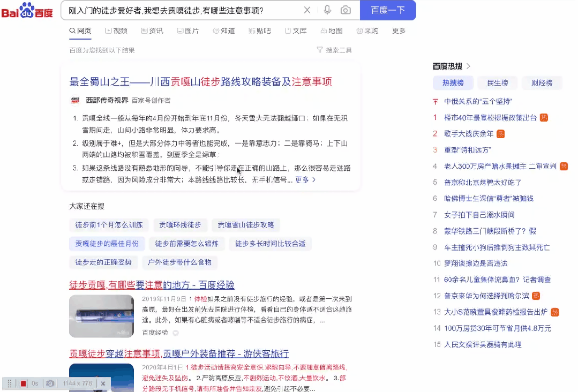The height and width of the screenshot is (392, 578).
Task: Open the 知道 tab
Action: pyautogui.click(x=224, y=31)
